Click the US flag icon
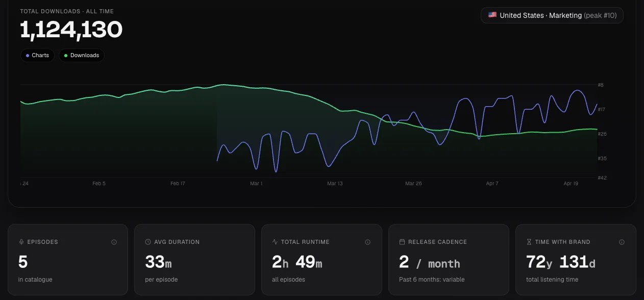644x300 pixels. [x=492, y=15]
